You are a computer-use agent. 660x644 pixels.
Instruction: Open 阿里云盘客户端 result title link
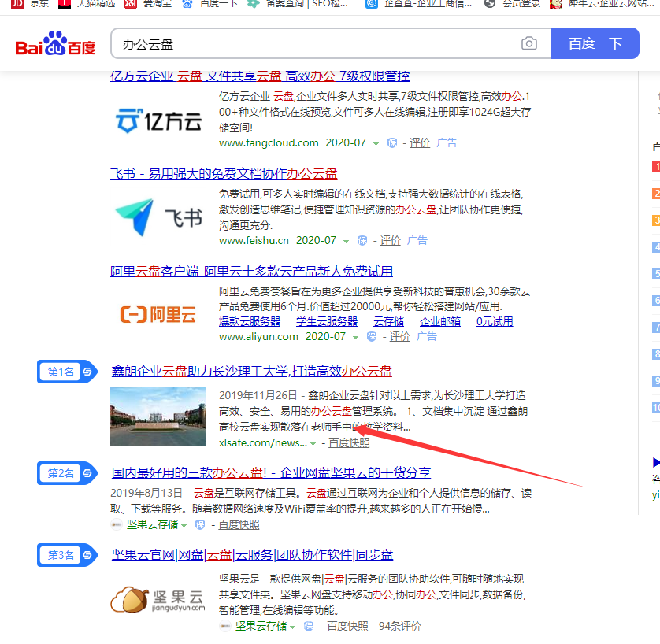(251, 272)
